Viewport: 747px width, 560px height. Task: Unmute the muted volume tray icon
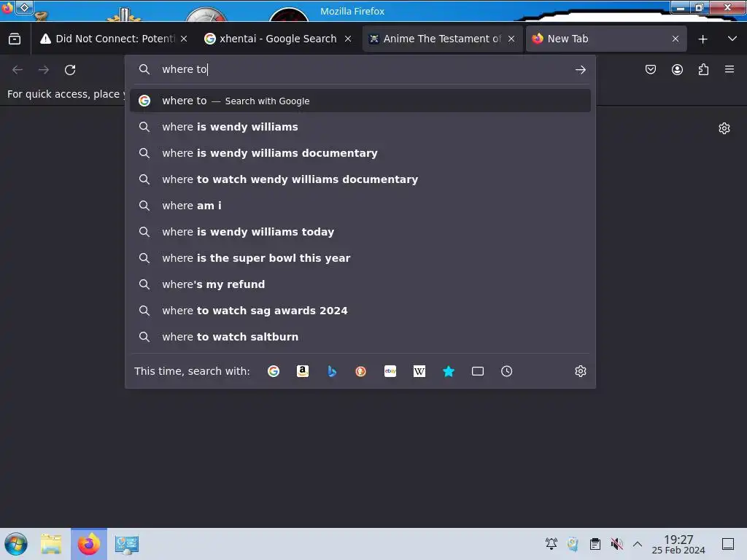[617, 544]
